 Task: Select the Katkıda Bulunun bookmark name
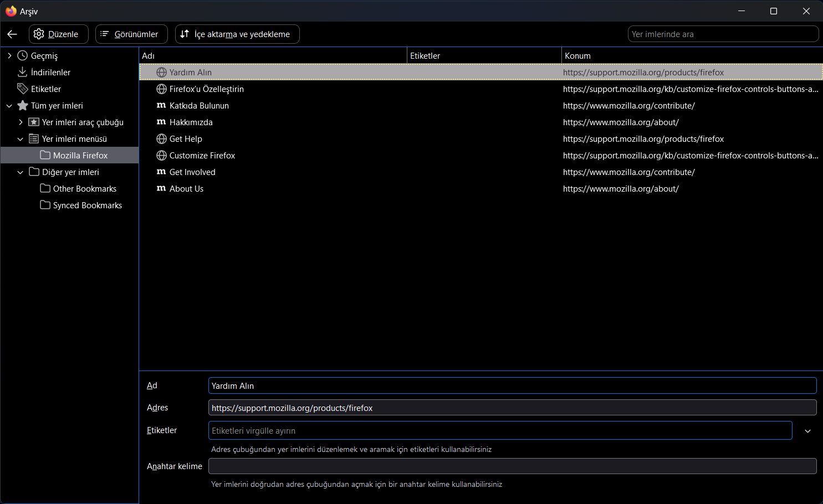[199, 106]
